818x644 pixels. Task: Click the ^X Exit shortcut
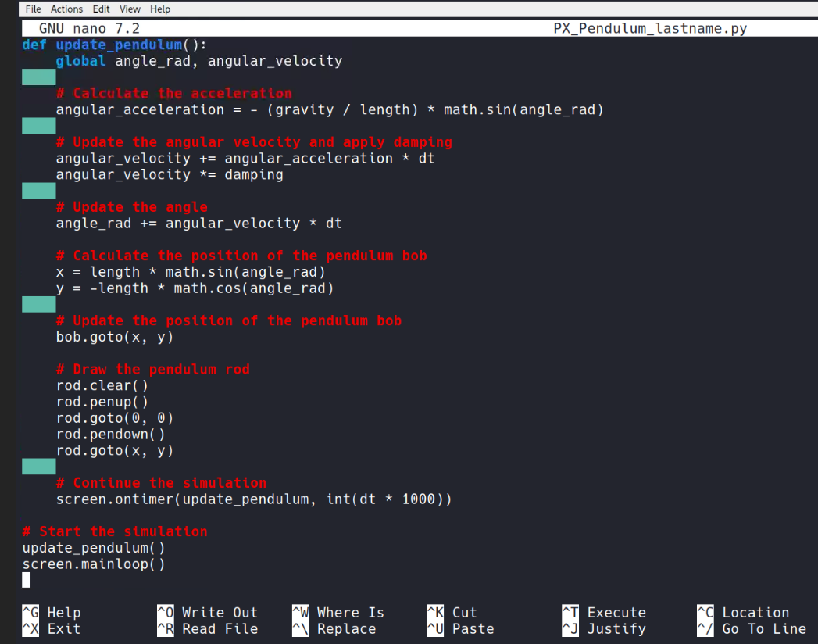tap(52, 629)
